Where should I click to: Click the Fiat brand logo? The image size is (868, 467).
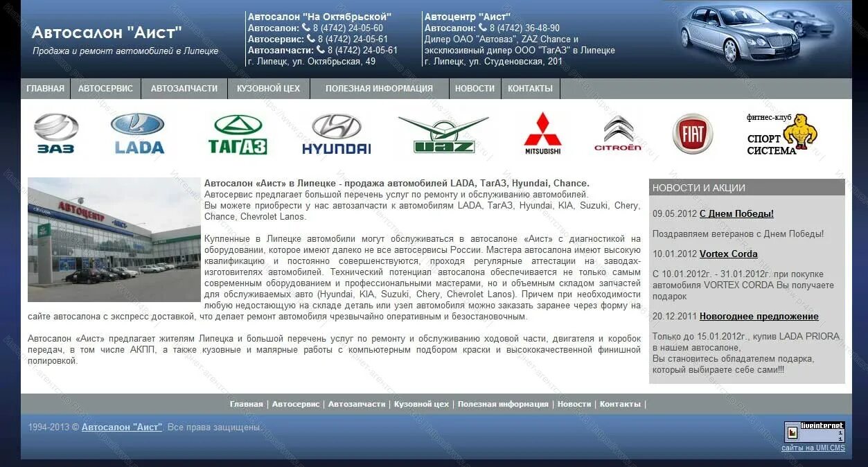click(x=693, y=134)
